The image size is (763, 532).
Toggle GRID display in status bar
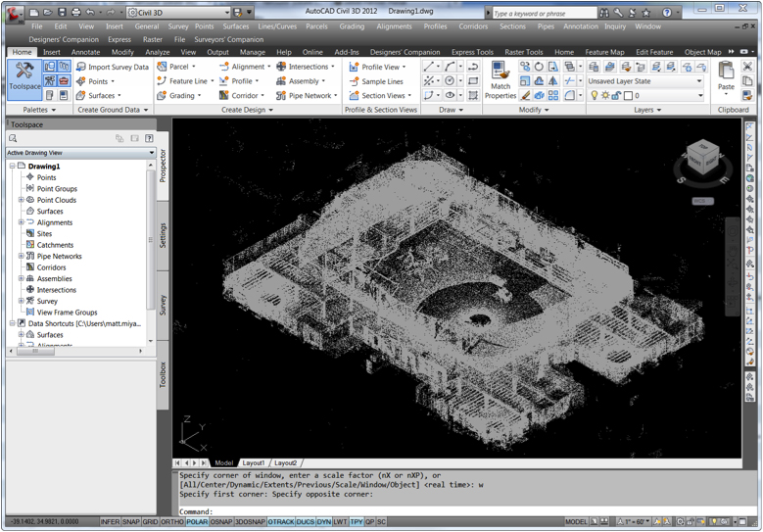(x=150, y=522)
